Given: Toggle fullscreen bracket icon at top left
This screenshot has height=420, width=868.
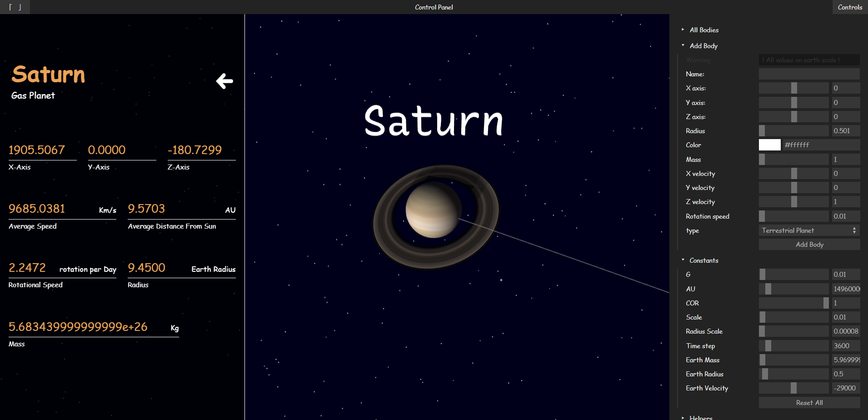Looking at the screenshot, I should [x=15, y=7].
